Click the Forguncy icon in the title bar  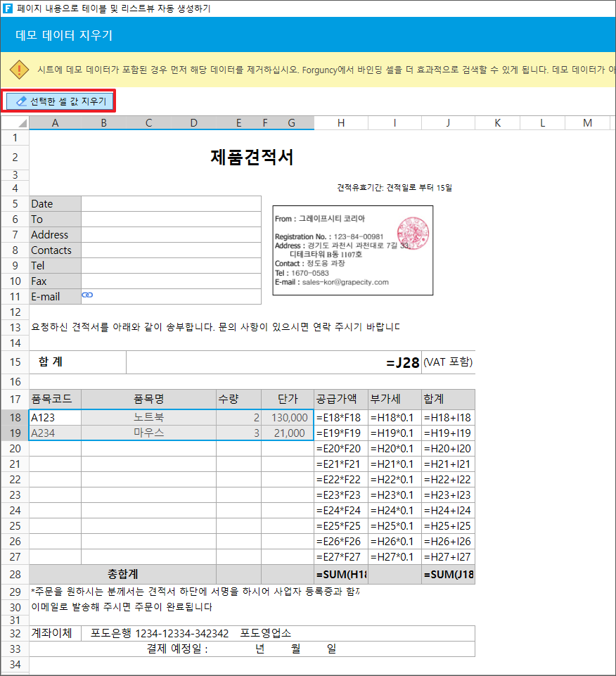8,8
